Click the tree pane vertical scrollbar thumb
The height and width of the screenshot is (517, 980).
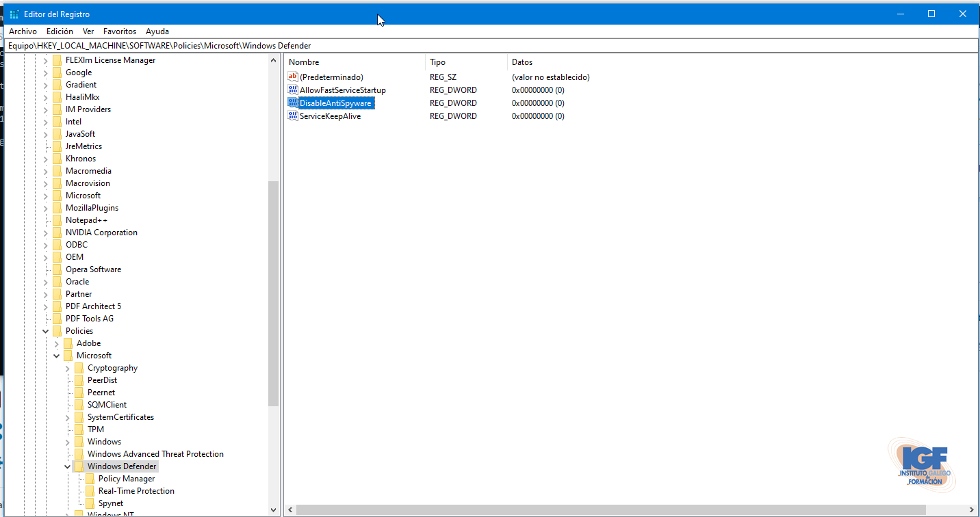[x=274, y=293]
